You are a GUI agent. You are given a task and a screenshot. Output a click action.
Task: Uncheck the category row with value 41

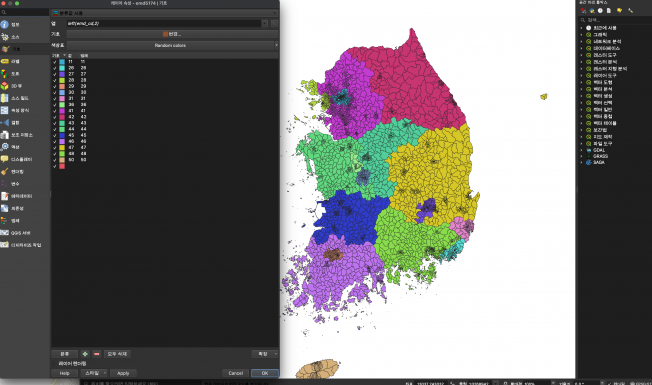[54, 111]
